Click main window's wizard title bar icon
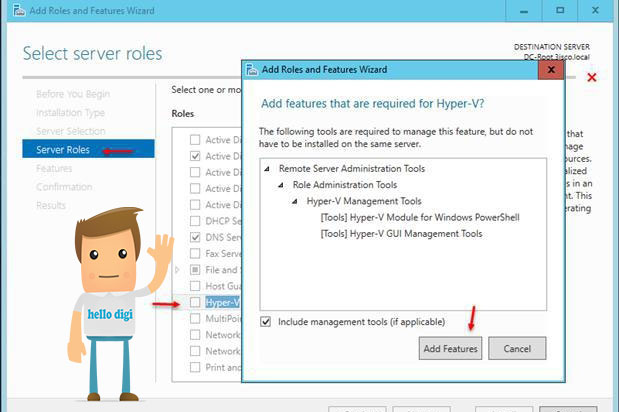The height and width of the screenshot is (412, 619). 19,10
